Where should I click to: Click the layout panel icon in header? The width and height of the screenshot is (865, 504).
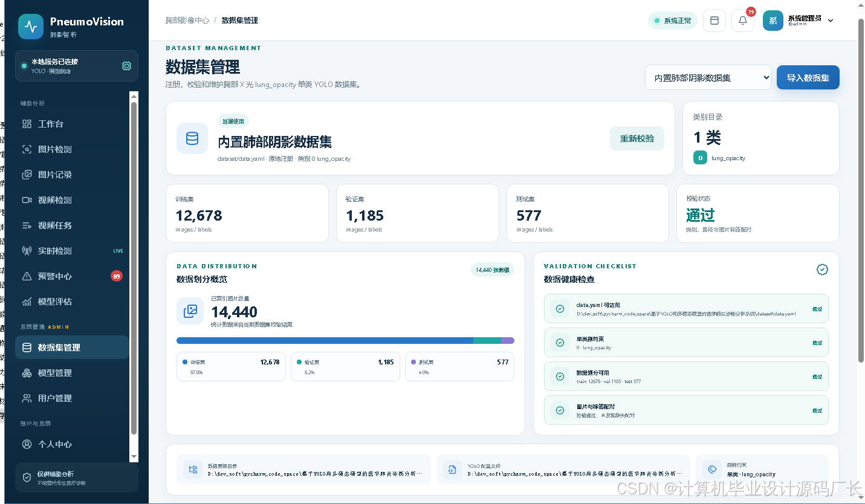coord(714,21)
